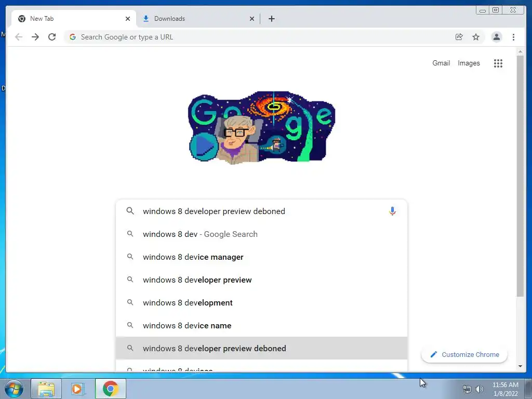
Task: Click the magnifier icon in the search box
Action: 130,211
